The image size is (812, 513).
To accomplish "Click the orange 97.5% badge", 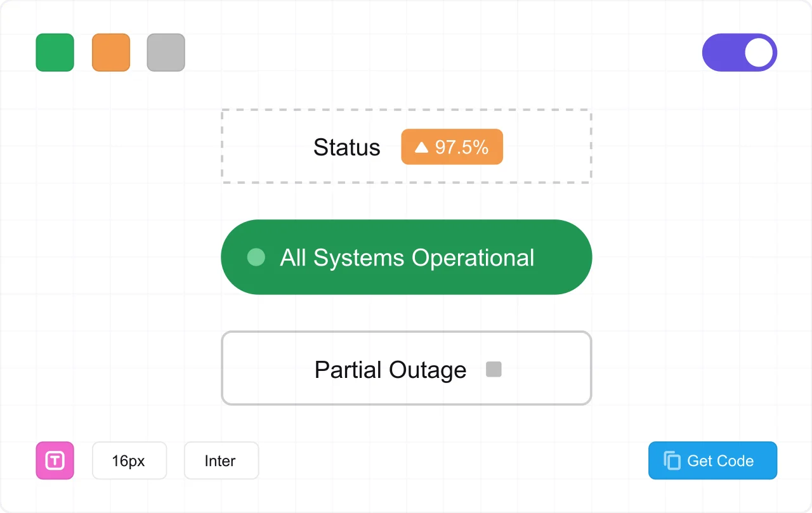I will click(x=452, y=147).
